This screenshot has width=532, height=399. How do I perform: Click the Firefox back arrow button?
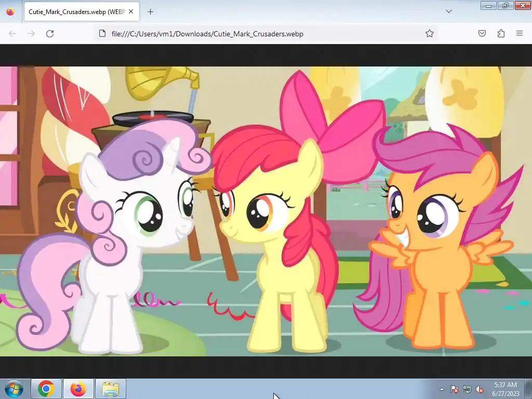click(12, 34)
